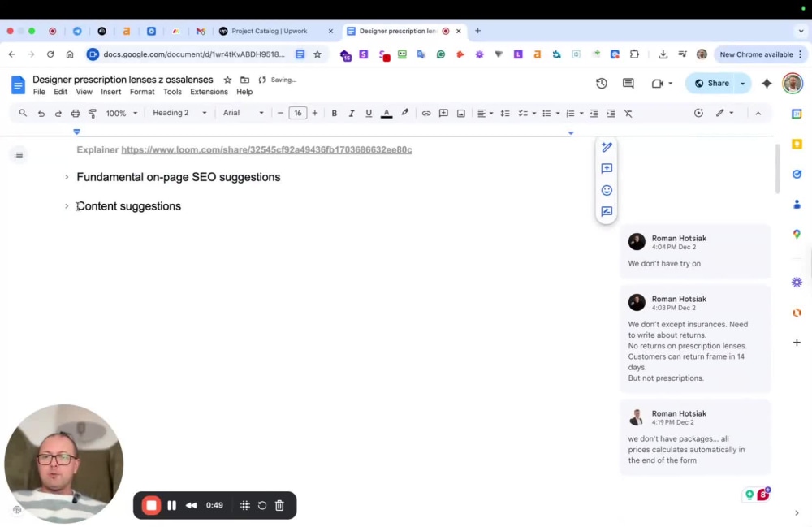Screen dimensions: 812x527
Task: Stop the Loom recording
Action: point(151,505)
